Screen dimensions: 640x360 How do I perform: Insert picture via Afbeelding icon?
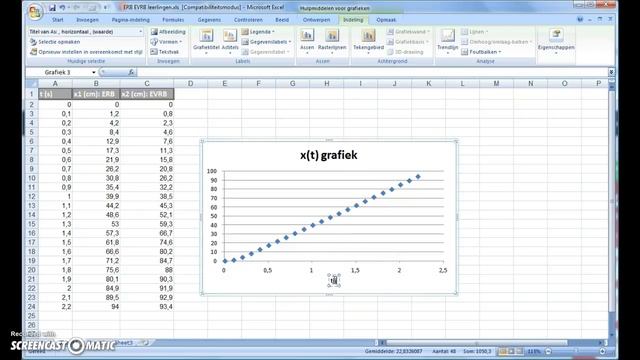[168, 31]
